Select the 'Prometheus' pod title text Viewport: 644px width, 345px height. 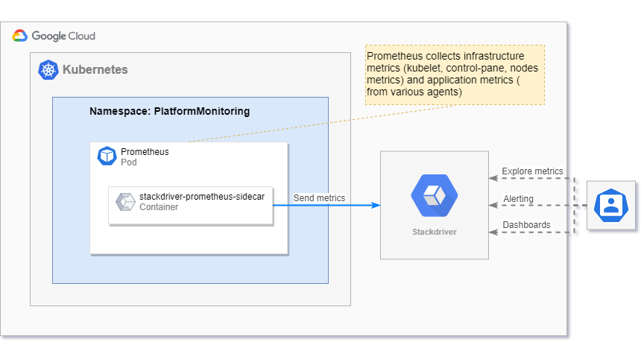145,151
